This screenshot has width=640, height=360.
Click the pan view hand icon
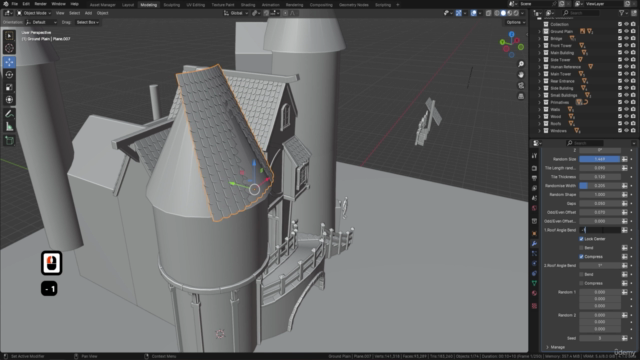pyautogui.click(x=521, y=75)
